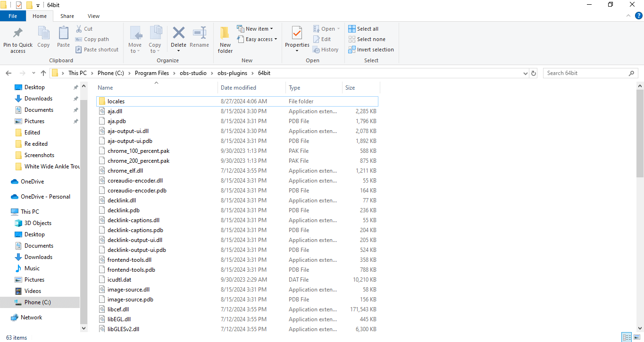Select chrome_100_percent.pak file
Screen dimensions: 644x342
tap(237, 151)
